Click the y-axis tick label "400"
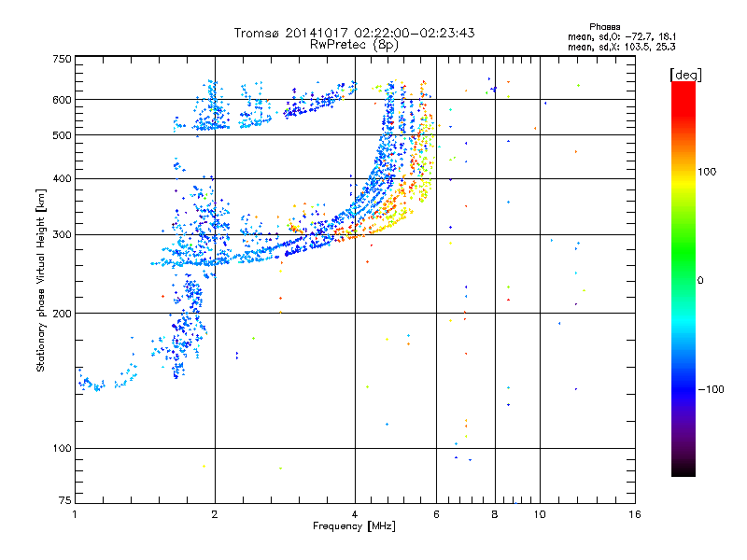Viewport: 747px width, 560px height. pos(63,179)
